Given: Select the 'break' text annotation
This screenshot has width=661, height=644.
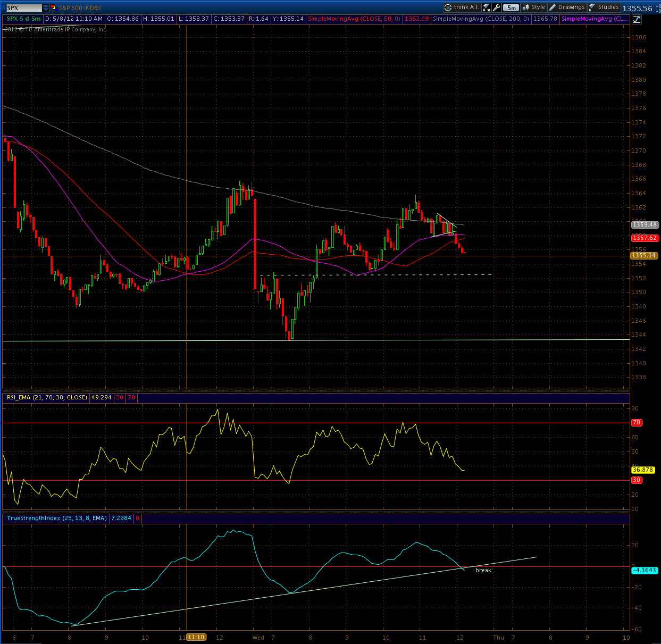Looking at the screenshot, I should pyautogui.click(x=483, y=570).
